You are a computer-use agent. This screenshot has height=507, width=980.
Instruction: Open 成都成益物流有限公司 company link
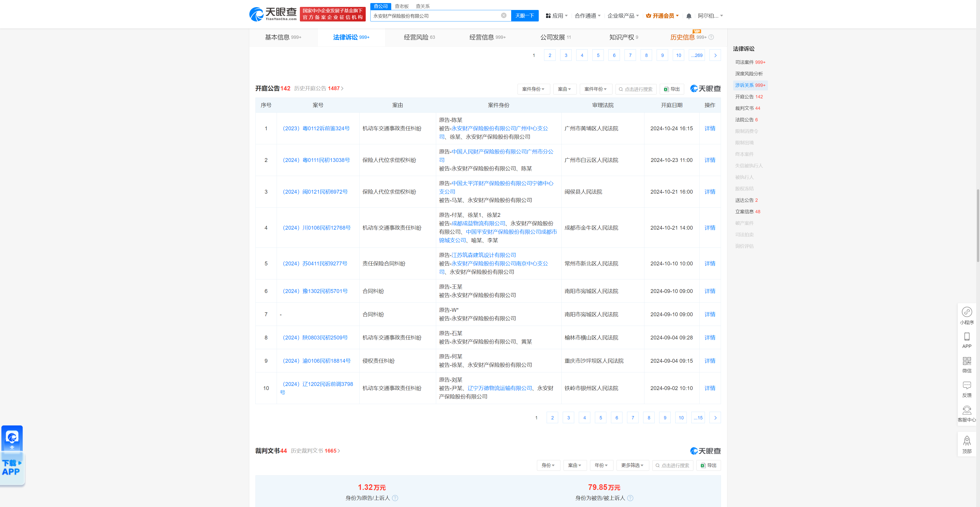tap(478, 223)
